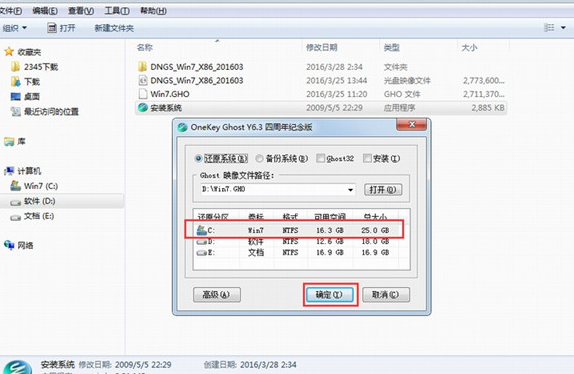Open the 查看 menu
The height and width of the screenshot is (374, 574).
pos(81,11)
